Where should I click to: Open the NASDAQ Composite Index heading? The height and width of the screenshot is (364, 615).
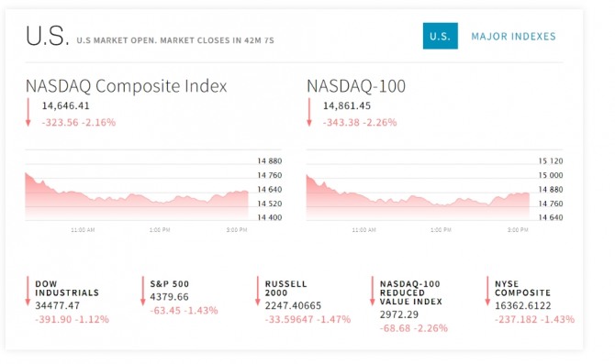pos(127,86)
